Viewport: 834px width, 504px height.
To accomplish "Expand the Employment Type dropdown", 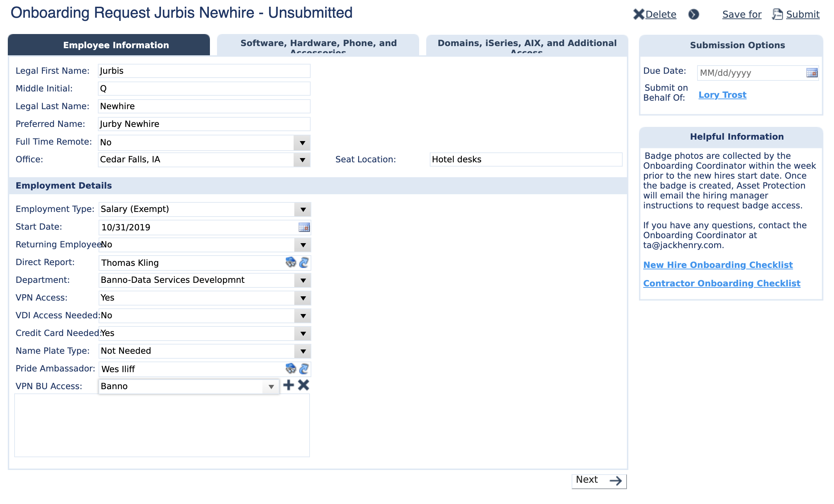I will (303, 209).
